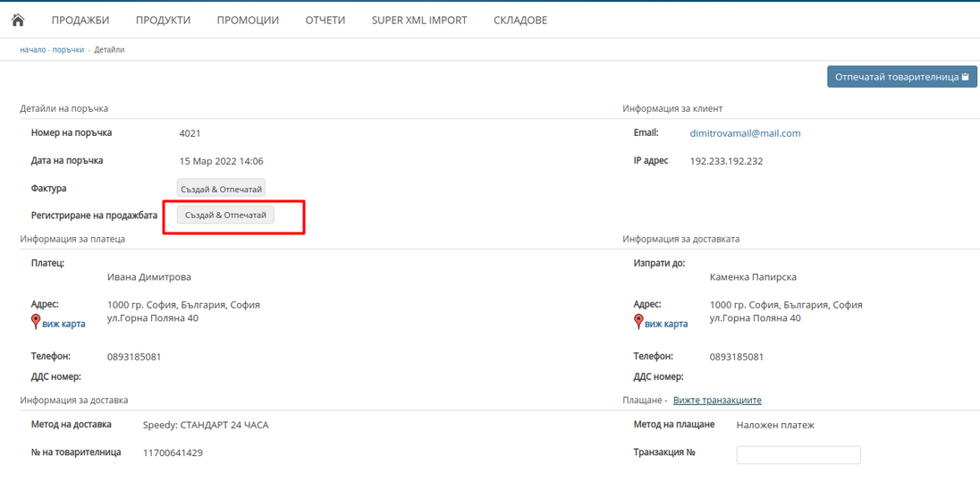Open SUPER XML IMPORT menu
Image resolution: width=980 pixels, height=482 pixels.
419,20
